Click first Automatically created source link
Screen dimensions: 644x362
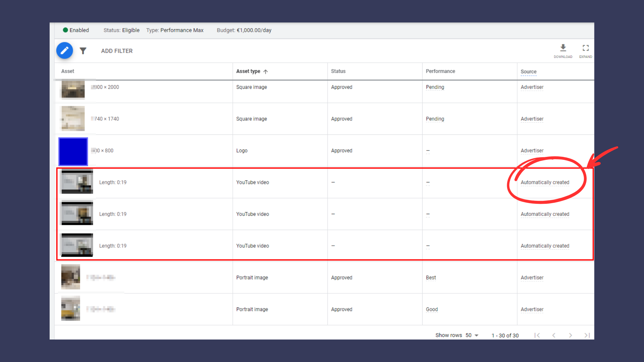click(545, 182)
